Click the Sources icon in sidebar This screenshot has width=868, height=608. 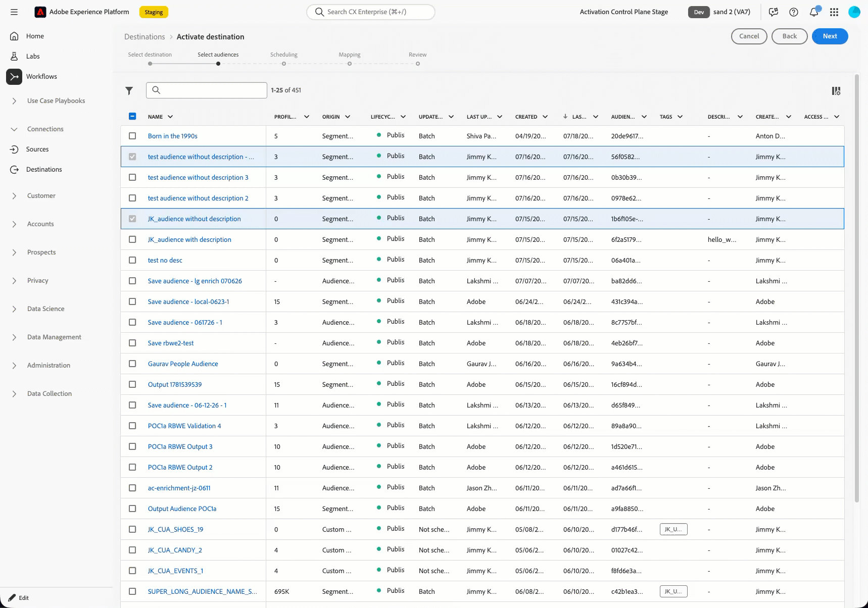[x=14, y=149]
